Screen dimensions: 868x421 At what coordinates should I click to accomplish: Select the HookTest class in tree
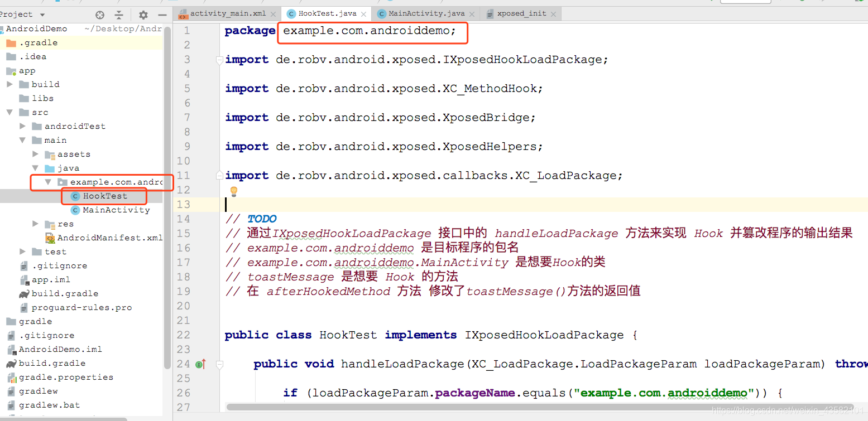99,196
